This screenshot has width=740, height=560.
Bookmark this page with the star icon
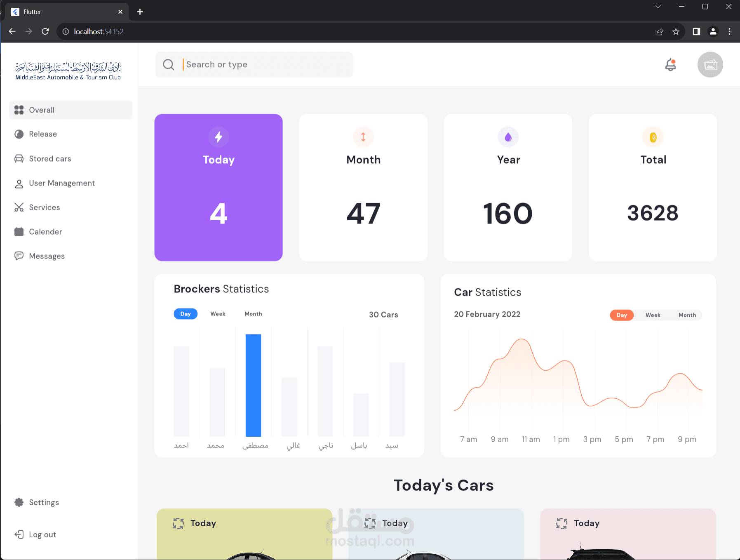tap(676, 31)
